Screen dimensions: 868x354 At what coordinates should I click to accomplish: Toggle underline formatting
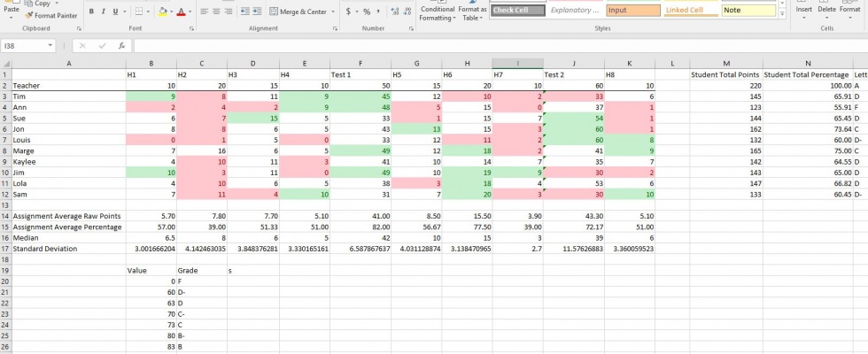coord(116,12)
